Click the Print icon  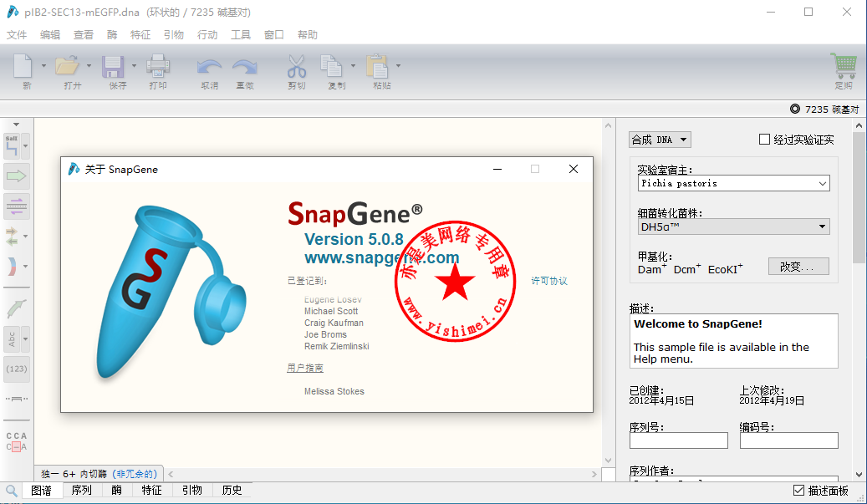point(157,66)
